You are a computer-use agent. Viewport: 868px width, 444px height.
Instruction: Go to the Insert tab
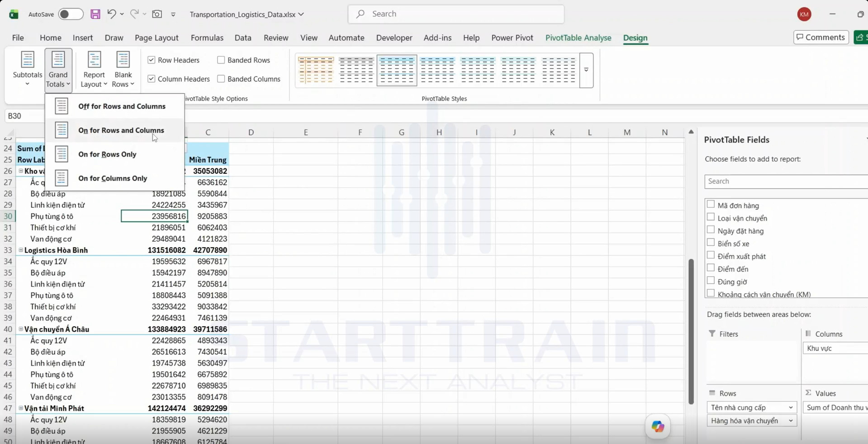[83, 38]
